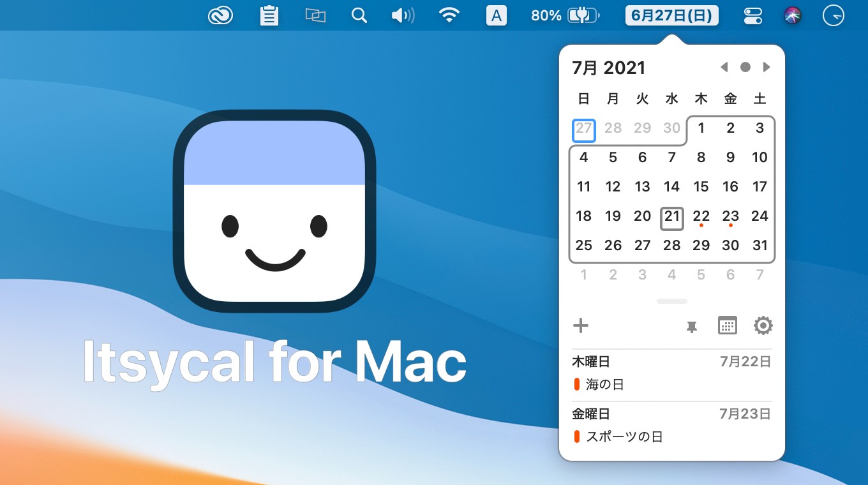Click the 80% battery status indicator
The height and width of the screenshot is (485, 868).
click(565, 15)
